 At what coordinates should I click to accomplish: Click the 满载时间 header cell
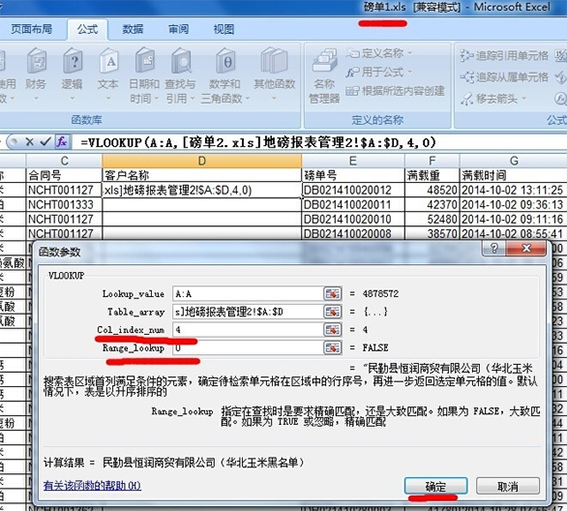click(x=513, y=175)
